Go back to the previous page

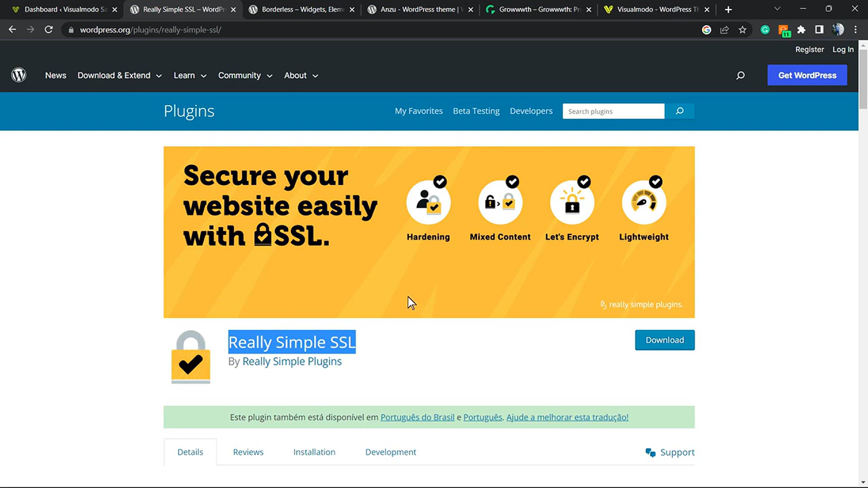(x=12, y=30)
